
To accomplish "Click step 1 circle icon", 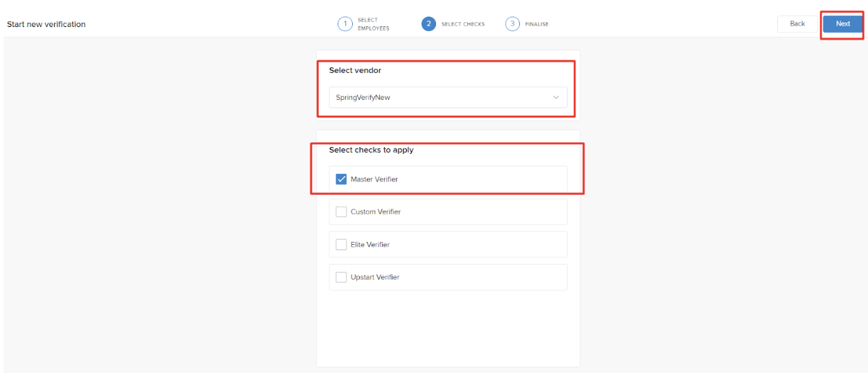I will [x=345, y=24].
